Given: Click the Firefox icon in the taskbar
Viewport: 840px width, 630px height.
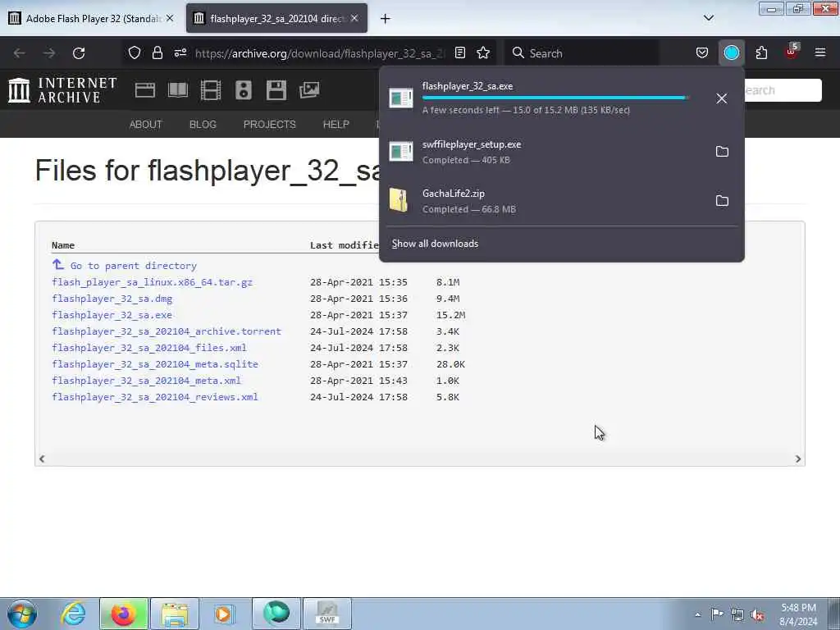Looking at the screenshot, I should (x=124, y=614).
